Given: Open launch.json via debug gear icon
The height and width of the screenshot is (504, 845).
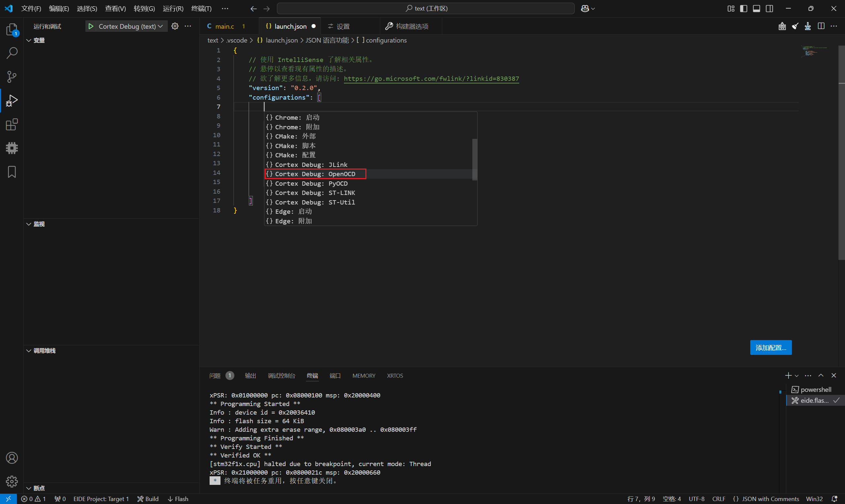Looking at the screenshot, I should (x=175, y=26).
